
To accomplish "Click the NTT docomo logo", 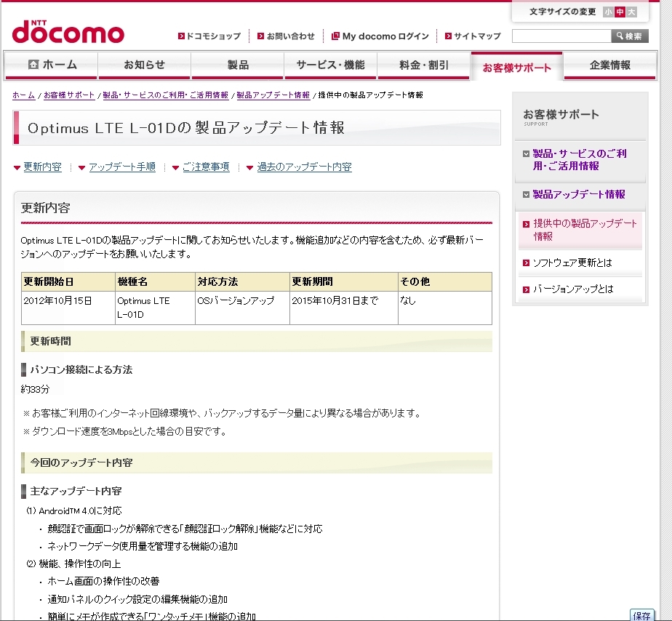I will (x=68, y=32).
